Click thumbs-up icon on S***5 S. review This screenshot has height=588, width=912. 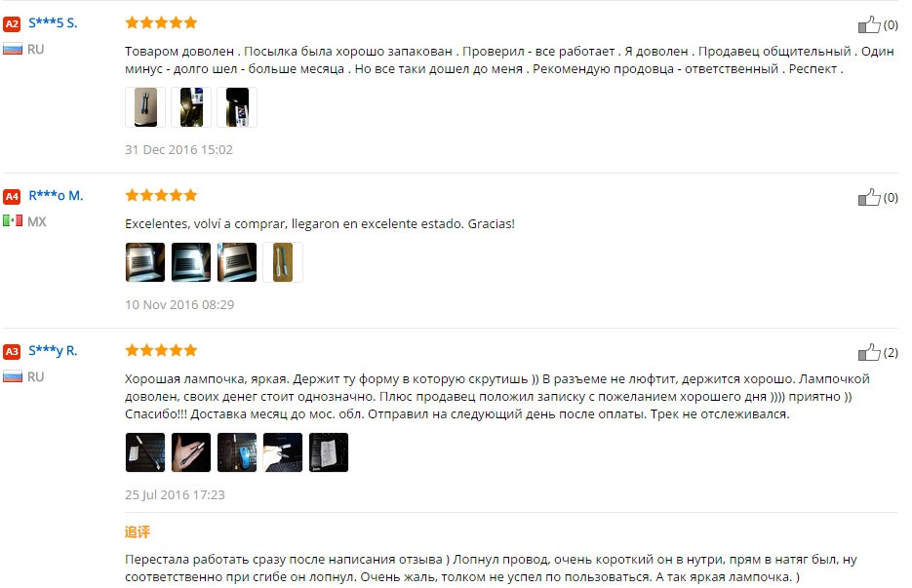tap(869, 24)
